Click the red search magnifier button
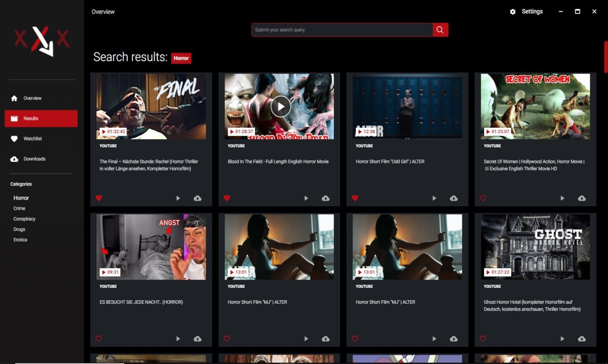608x364 pixels. [x=440, y=30]
